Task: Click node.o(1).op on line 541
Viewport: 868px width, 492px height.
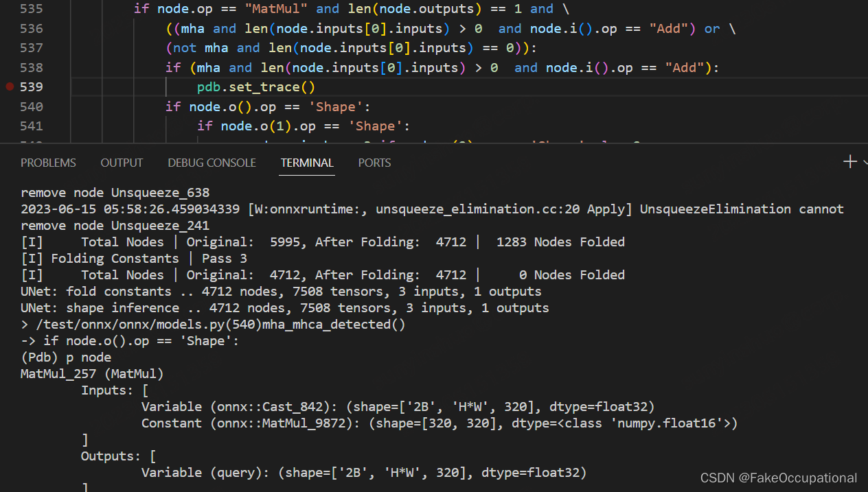Action: pos(268,126)
